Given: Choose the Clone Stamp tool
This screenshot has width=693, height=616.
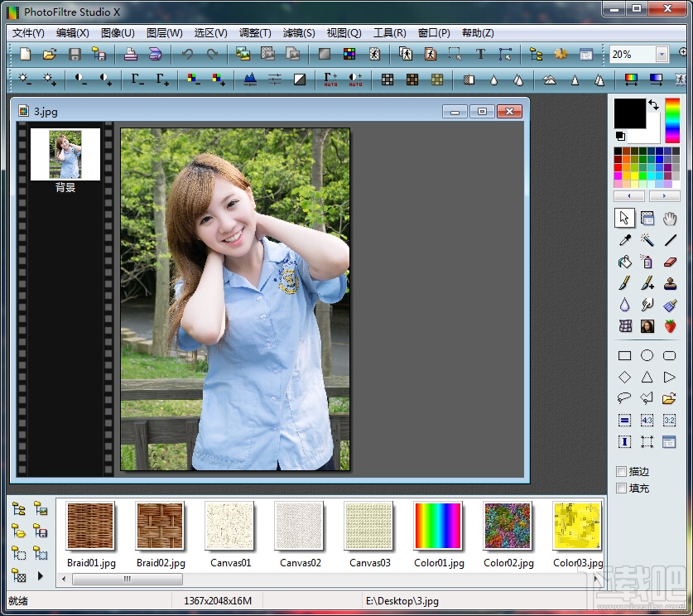Looking at the screenshot, I should point(670,283).
